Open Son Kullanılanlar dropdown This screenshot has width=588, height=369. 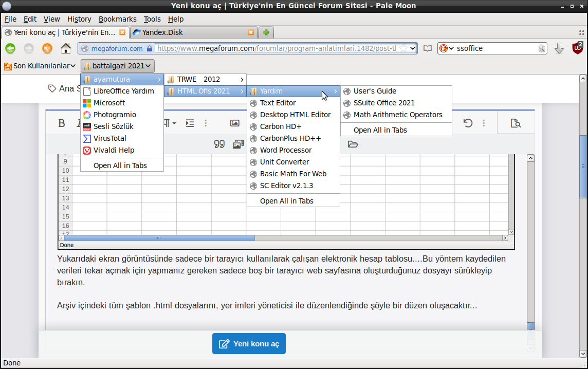point(40,66)
